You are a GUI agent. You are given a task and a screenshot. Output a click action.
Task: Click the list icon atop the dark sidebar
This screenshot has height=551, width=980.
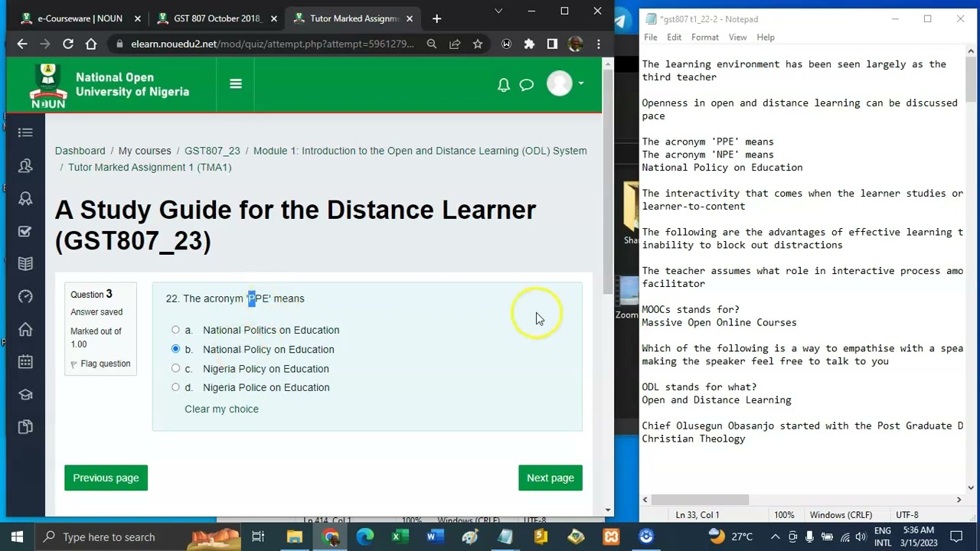(25, 132)
